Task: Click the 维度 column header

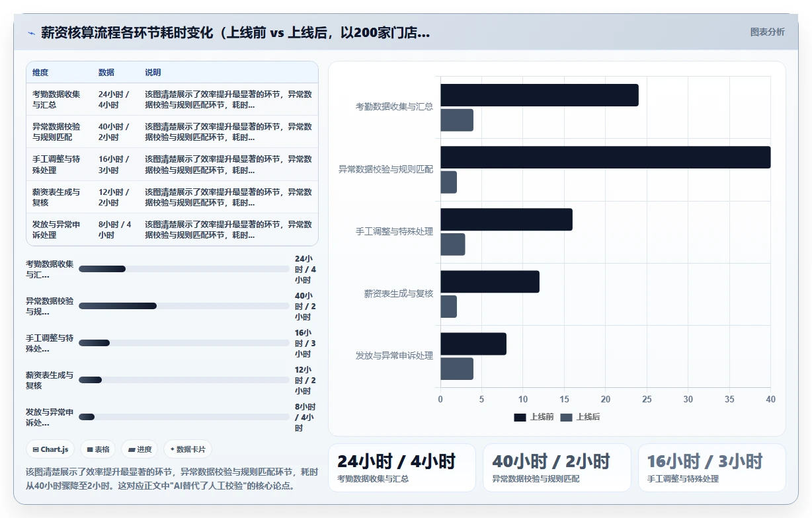Action: tap(40, 72)
